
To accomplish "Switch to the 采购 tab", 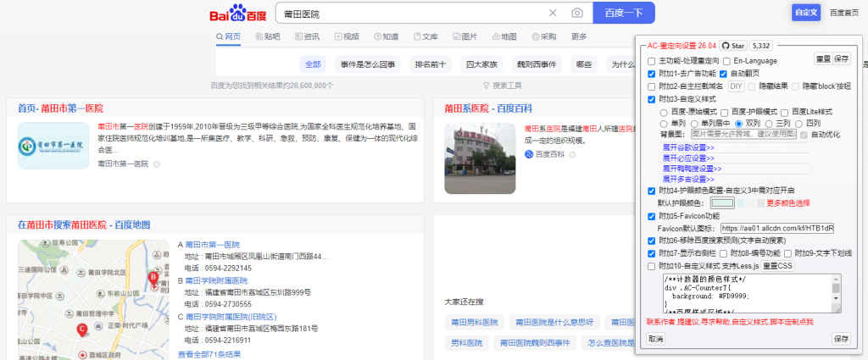I will [x=543, y=36].
